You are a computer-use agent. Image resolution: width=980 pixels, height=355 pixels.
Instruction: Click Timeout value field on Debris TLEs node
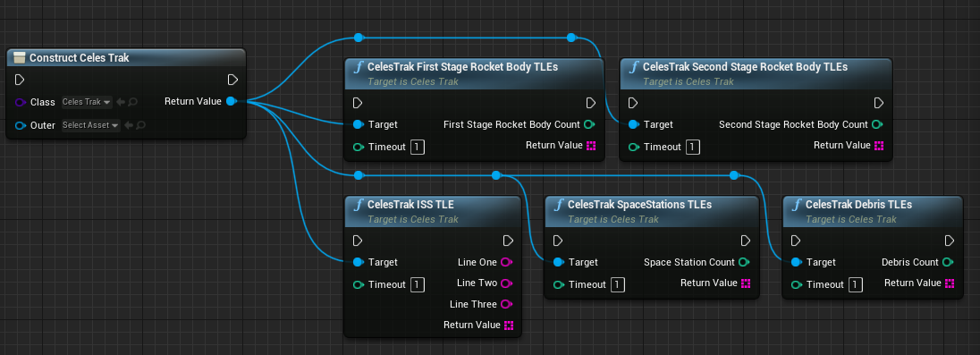[x=856, y=284]
